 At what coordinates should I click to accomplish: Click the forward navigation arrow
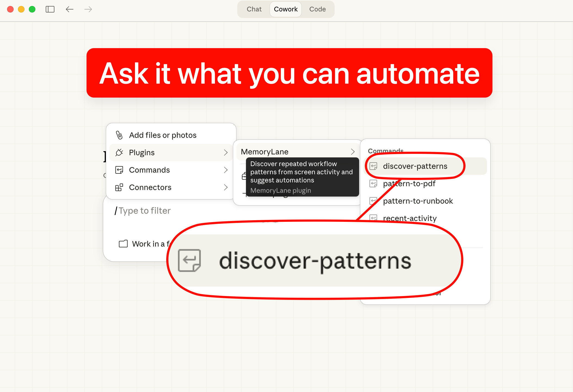pos(88,9)
